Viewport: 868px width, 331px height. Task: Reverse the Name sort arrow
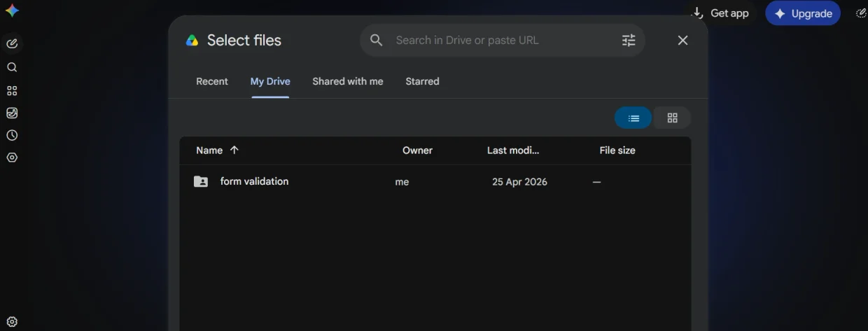(x=234, y=150)
